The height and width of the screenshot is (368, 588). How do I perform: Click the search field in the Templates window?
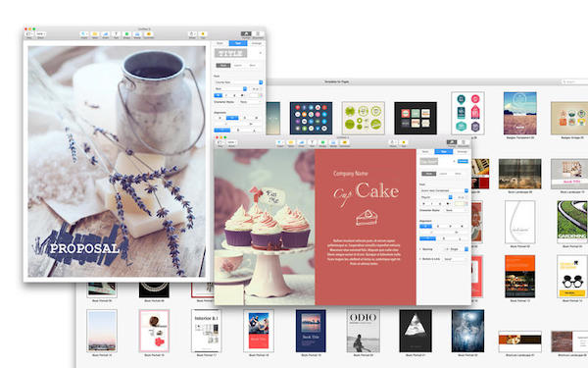click(574, 81)
